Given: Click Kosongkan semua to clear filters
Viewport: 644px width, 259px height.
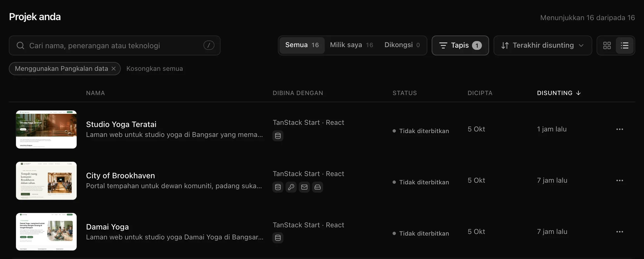Looking at the screenshot, I should pyautogui.click(x=155, y=69).
